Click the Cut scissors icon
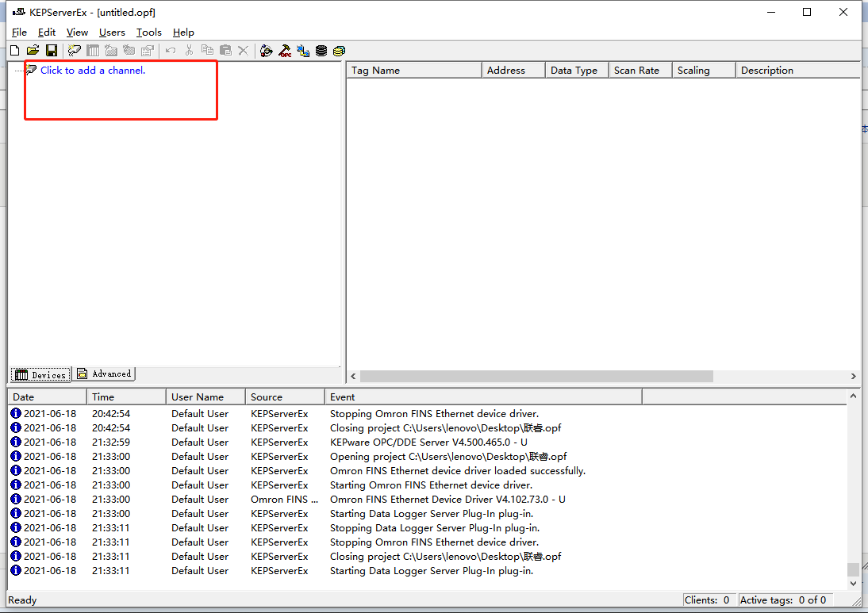The height and width of the screenshot is (613, 868). click(189, 51)
